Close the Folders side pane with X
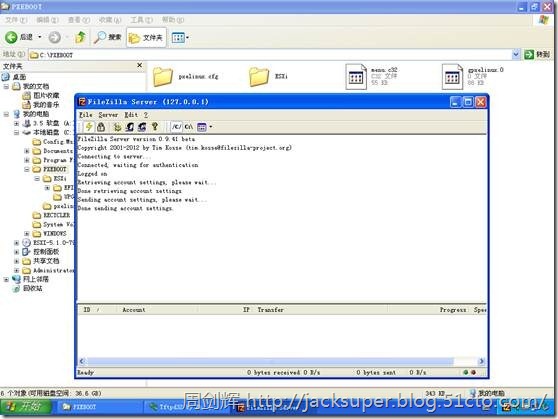The image size is (558, 419). 140,65
